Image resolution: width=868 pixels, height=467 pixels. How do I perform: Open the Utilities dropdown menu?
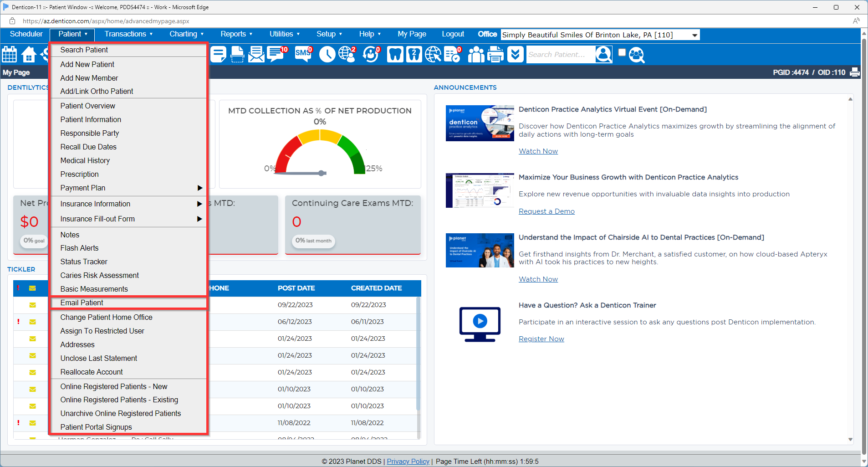tap(285, 34)
